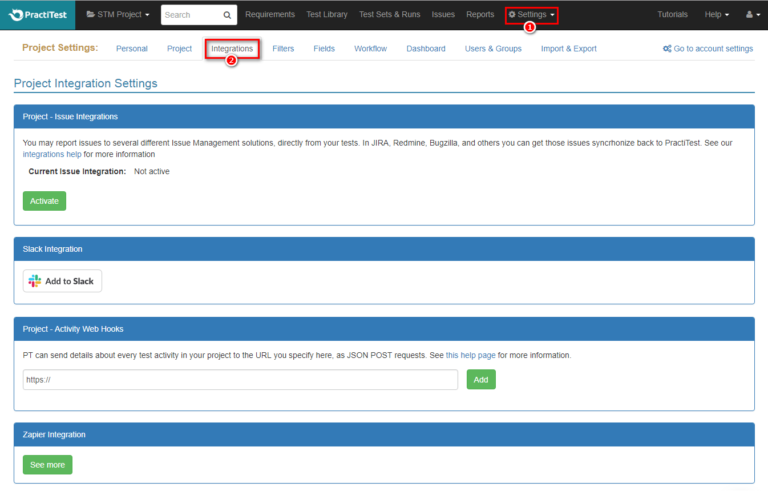Screen dimensions: 768x491
Task: Open Test Sets & Runs
Action: point(389,15)
